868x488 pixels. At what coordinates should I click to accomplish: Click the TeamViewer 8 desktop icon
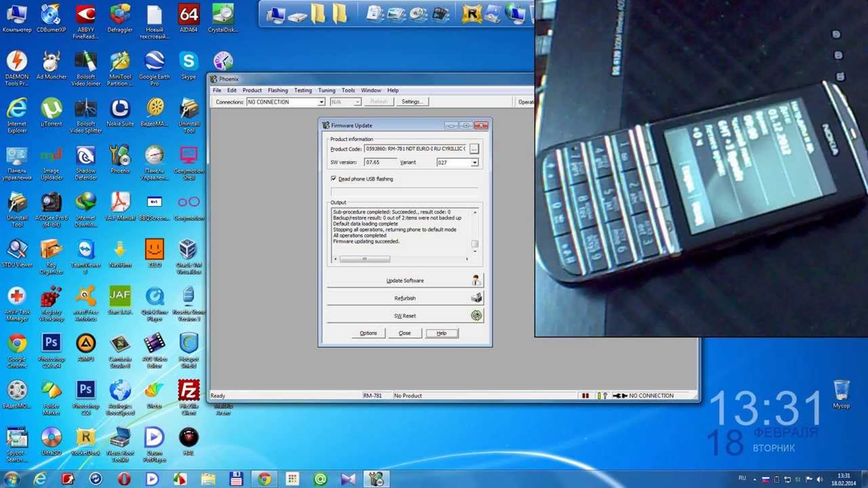click(86, 257)
